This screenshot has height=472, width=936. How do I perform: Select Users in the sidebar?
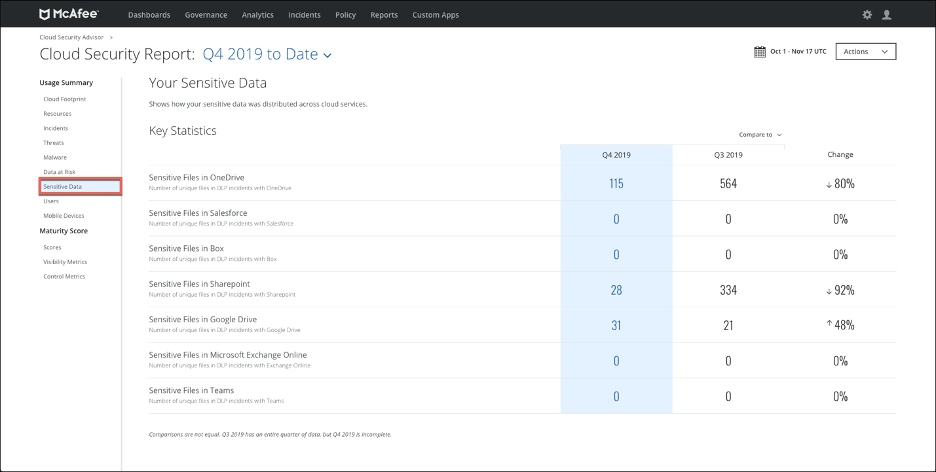click(x=51, y=201)
